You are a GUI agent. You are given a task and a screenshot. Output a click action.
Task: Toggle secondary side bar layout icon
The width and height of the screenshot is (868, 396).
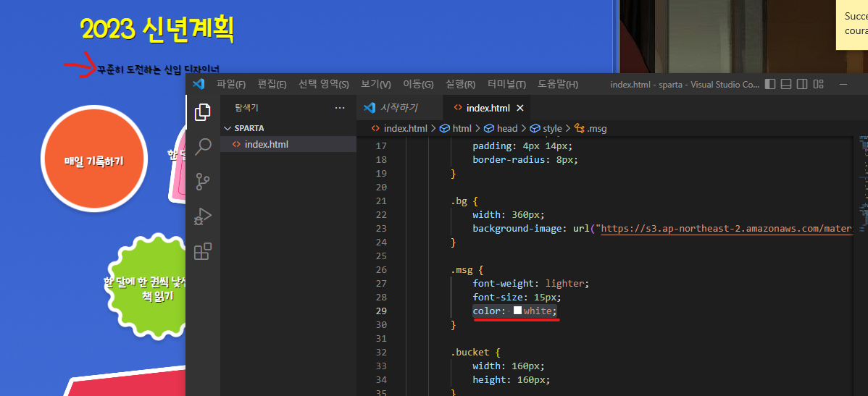pyautogui.click(x=801, y=84)
